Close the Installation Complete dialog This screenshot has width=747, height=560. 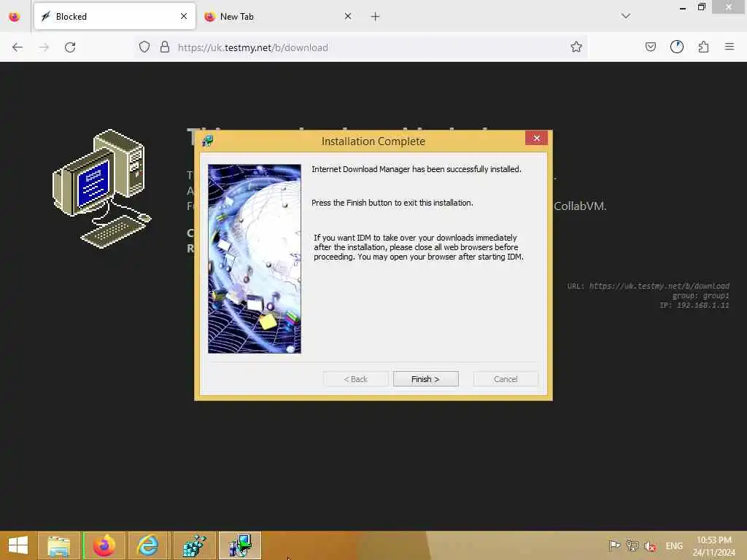pyautogui.click(x=536, y=138)
